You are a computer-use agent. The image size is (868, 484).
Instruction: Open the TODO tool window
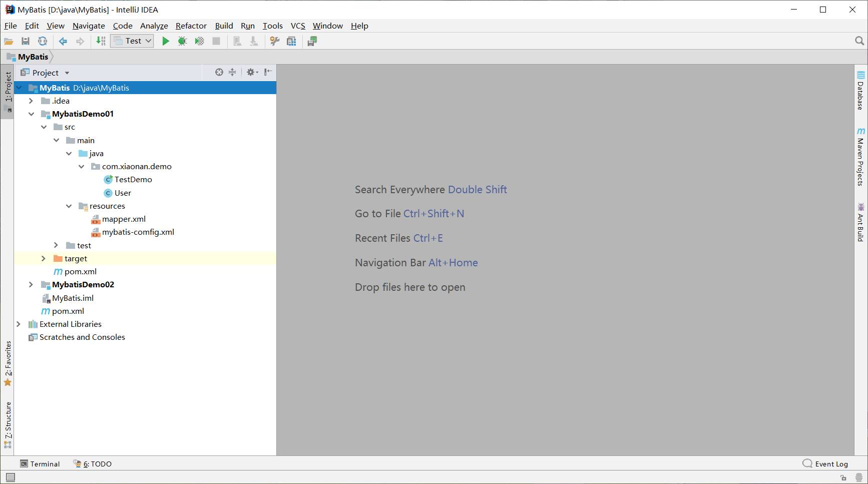coord(93,464)
